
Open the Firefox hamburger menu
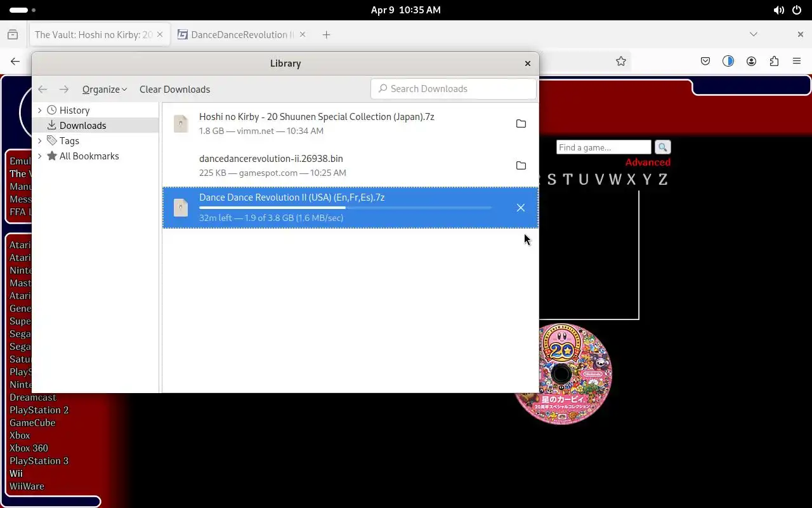coord(797,62)
